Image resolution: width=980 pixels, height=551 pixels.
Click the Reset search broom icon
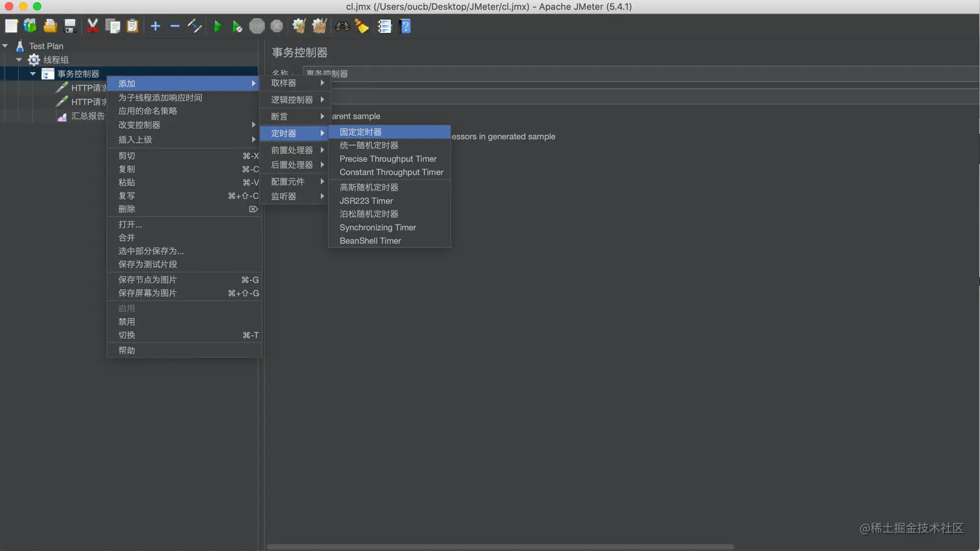[x=362, y=26]
